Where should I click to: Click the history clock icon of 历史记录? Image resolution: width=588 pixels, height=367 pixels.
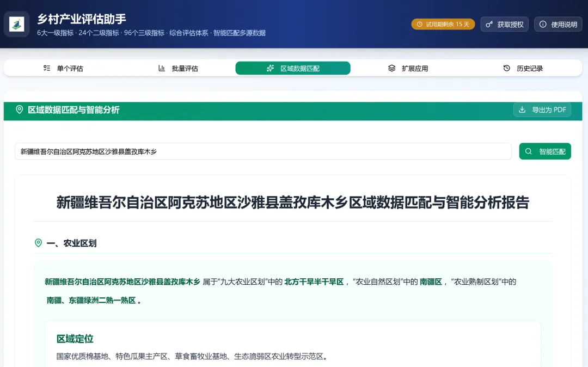[x=507, y=68]
